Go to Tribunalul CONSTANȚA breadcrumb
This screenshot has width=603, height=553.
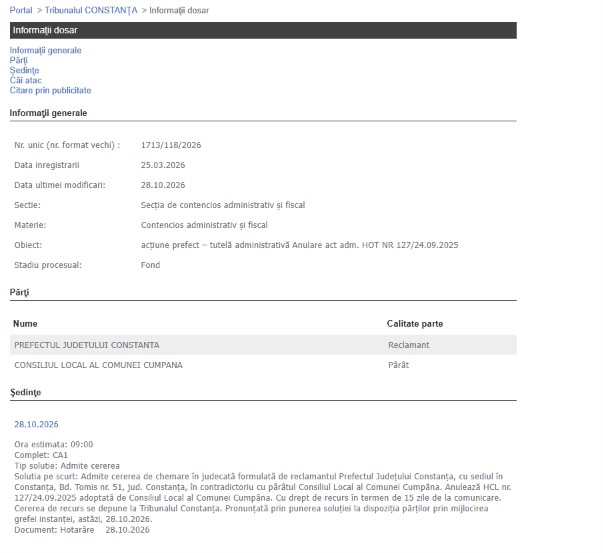pos(91,10)
